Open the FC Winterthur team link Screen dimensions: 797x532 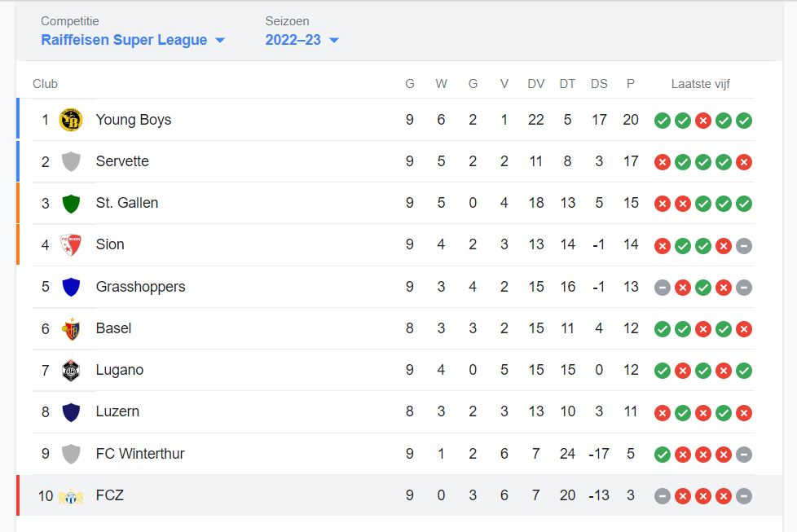(140, 453)
